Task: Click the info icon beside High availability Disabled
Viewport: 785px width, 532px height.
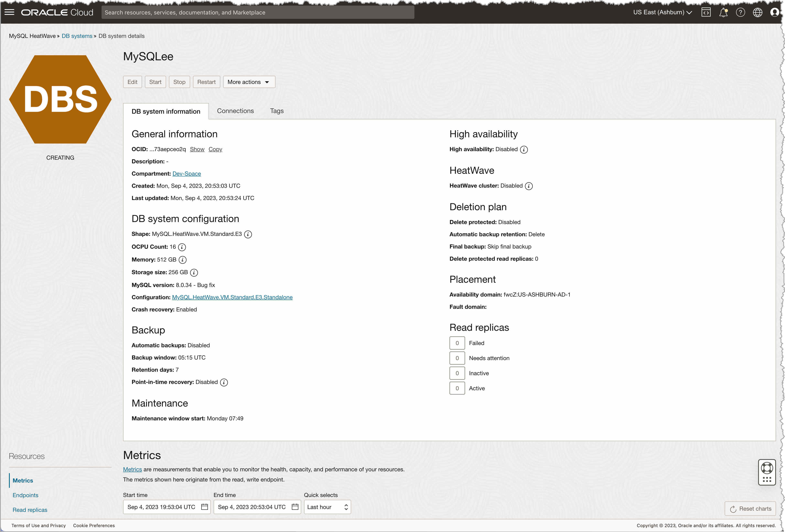Action: (524, 149)
